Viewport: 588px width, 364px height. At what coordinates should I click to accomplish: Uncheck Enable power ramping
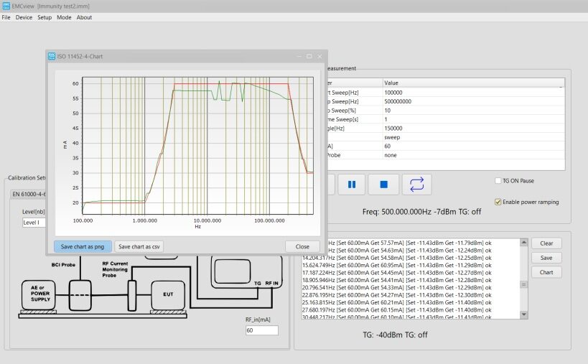click(x=498, y=202)
